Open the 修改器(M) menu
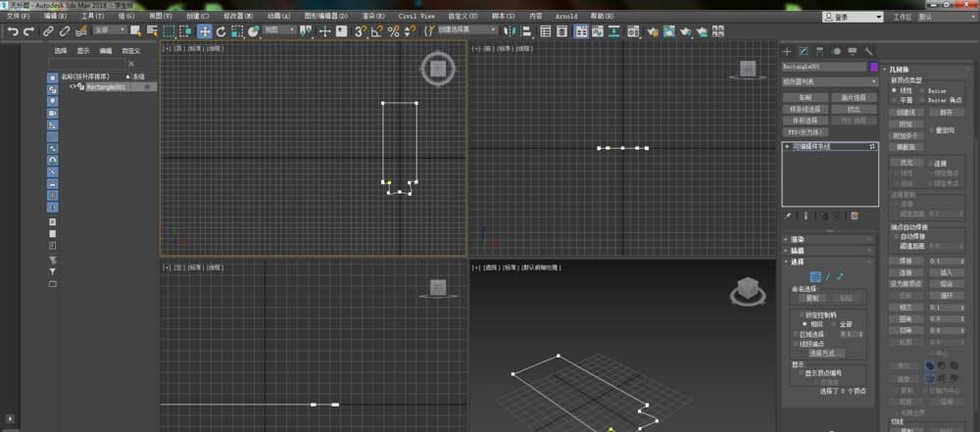The width and height of the screenshot is (980, 432). coord(238,16)
